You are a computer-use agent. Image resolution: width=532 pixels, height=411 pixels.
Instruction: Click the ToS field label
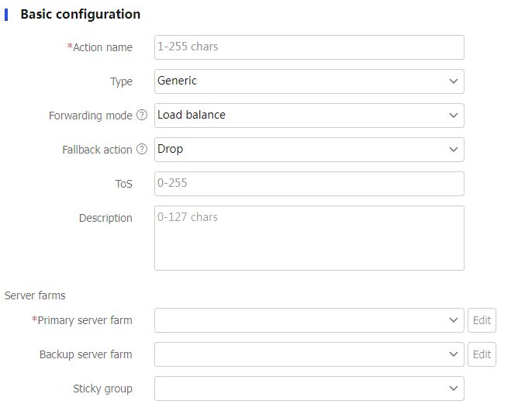tap(123, 184)
